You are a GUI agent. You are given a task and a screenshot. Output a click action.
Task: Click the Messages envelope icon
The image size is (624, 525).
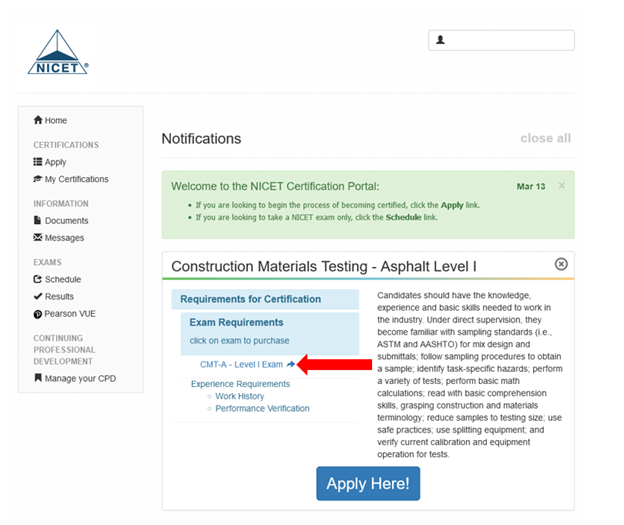[38, 237]
